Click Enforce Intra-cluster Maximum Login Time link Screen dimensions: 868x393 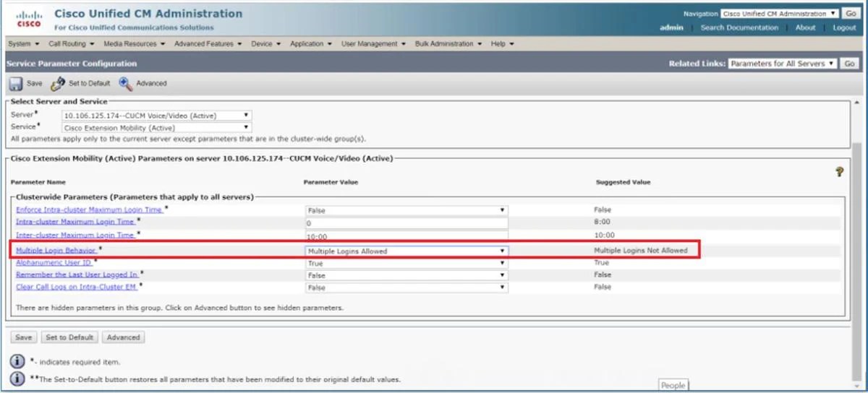pos(89,210)
